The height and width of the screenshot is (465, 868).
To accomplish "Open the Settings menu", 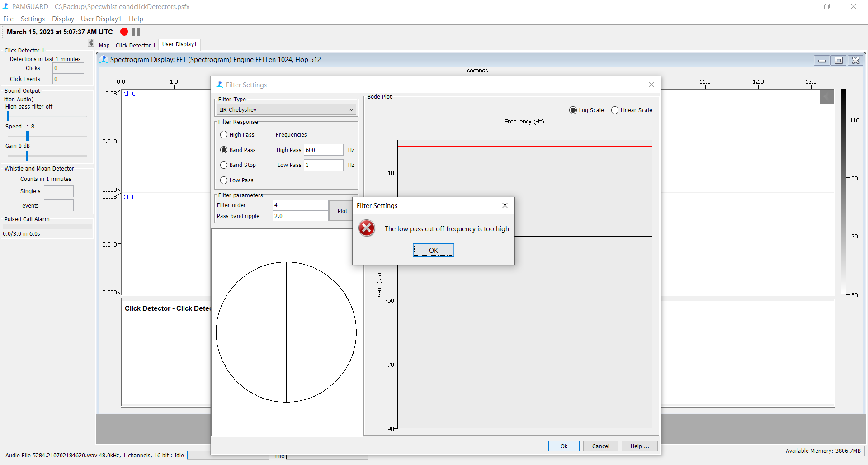I will pos(33,19).
